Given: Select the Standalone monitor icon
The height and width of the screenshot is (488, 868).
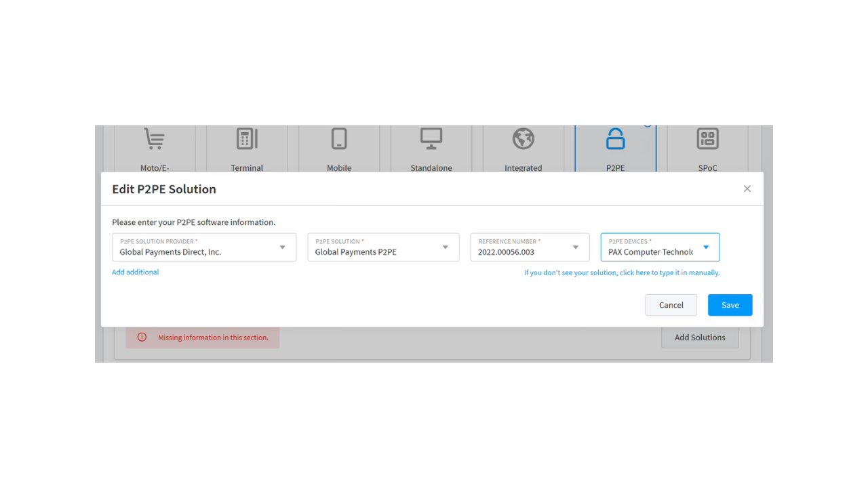Looking at the screenshot, I should (431, 138).
